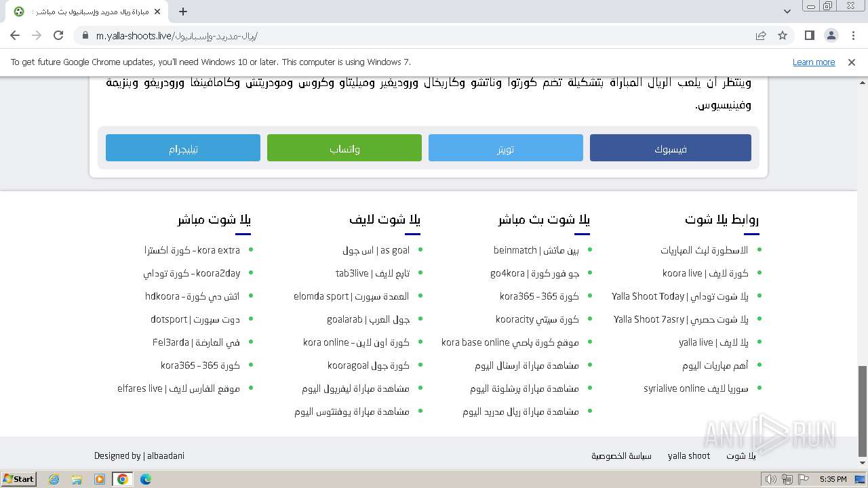The height and width of the screenshot is (488, 868).
Task: Open the Windows Start menu
Action: (19, 479)
